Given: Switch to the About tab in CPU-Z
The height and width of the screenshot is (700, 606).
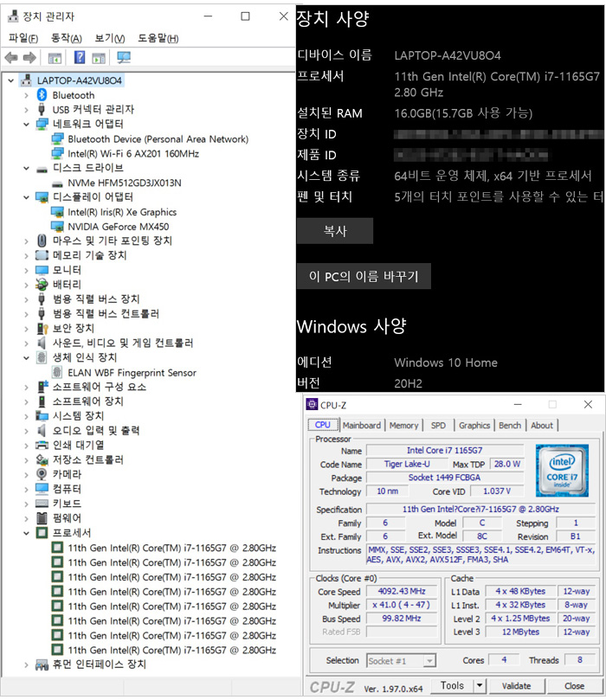Looking at the screenshot, I should click(542, 425).
